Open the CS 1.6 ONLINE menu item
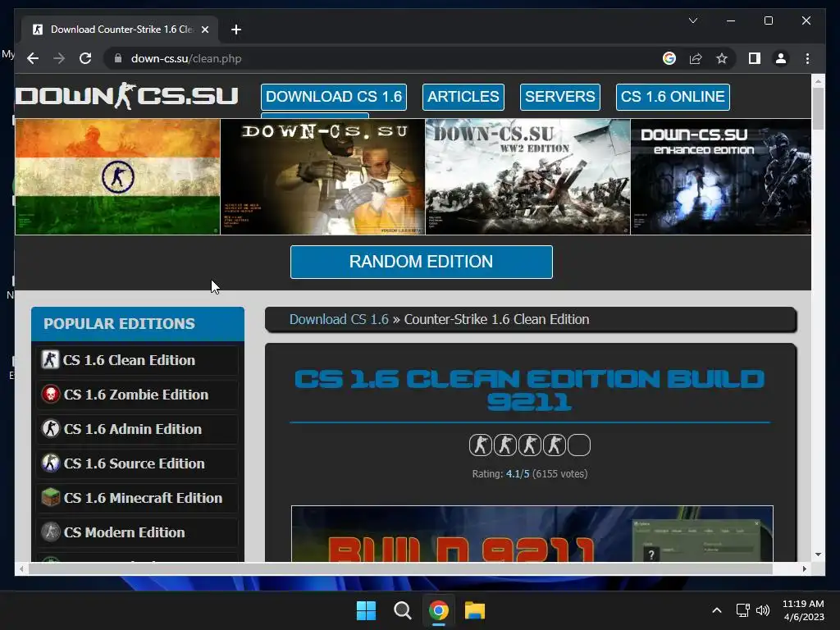This screenshot has height=630, width=840. tap(673, 97)
